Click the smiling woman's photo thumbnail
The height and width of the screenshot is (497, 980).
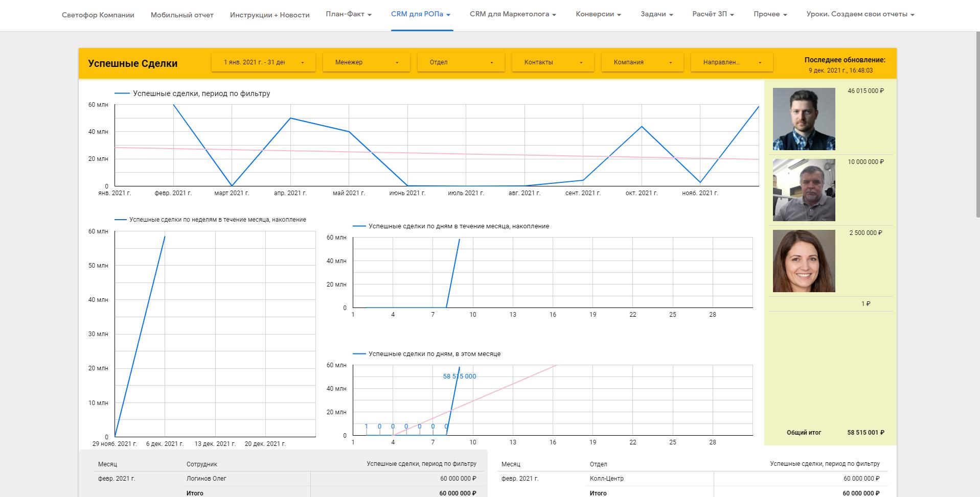click(x=804, y=261)
